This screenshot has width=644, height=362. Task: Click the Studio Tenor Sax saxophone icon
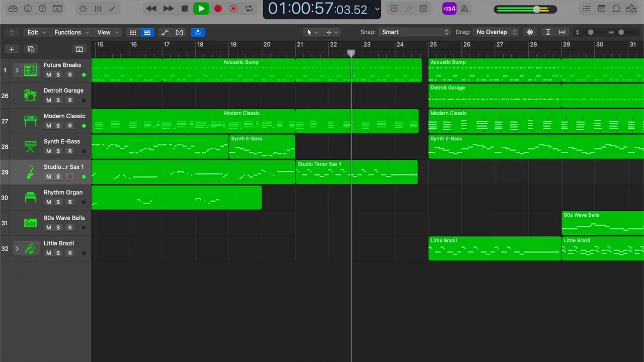30,172
